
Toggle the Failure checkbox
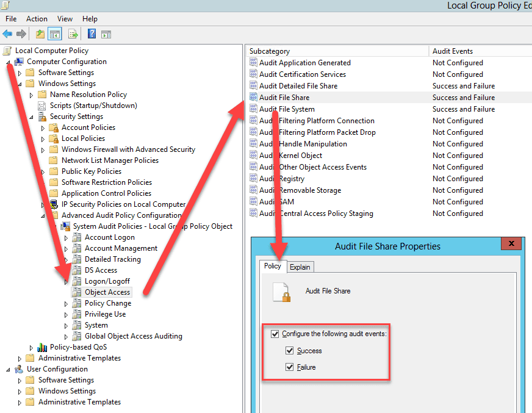coord(290,367)
